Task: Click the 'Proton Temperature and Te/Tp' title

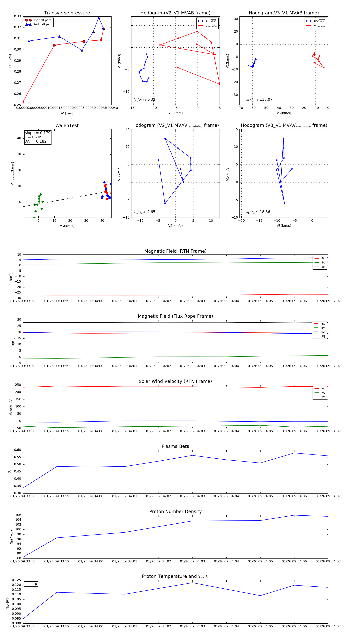Action: pyautogui.click(x=175, y=577)
